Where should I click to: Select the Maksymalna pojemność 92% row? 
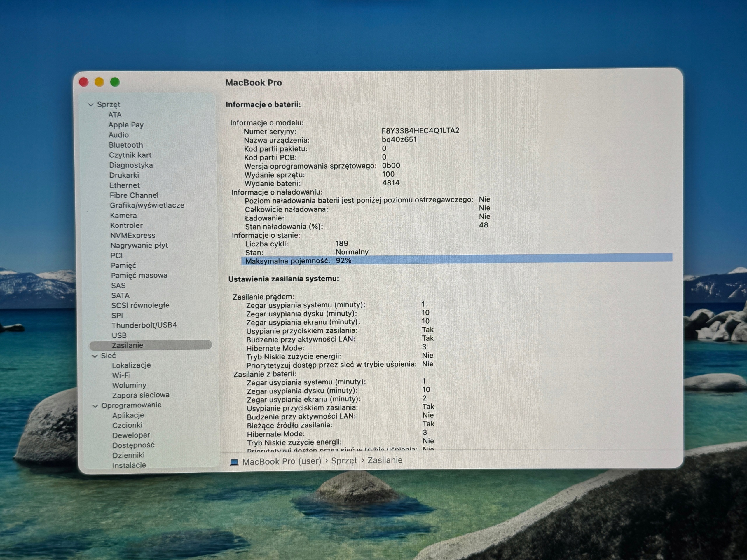(x=457, y=259)
